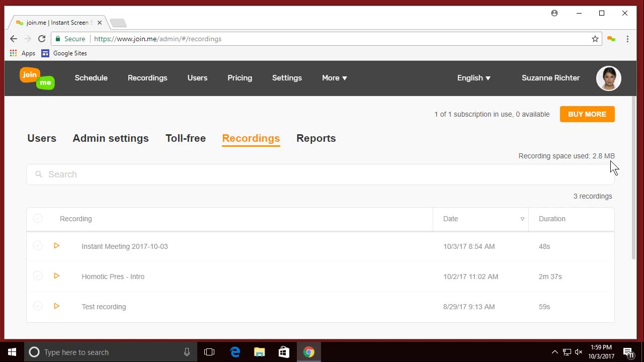Open the Homotic Pres - Intro title

coord(113,277)
